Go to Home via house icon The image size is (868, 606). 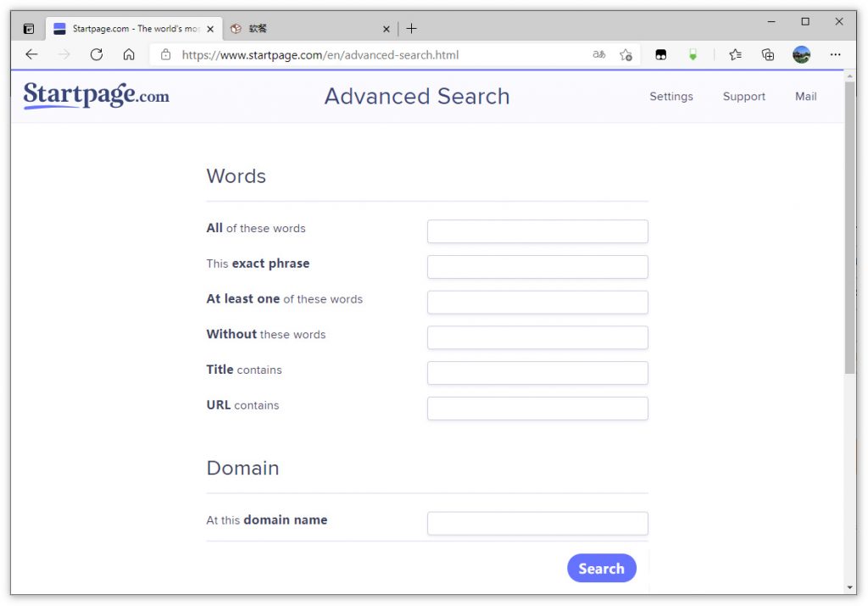click(x=129, y=54)
